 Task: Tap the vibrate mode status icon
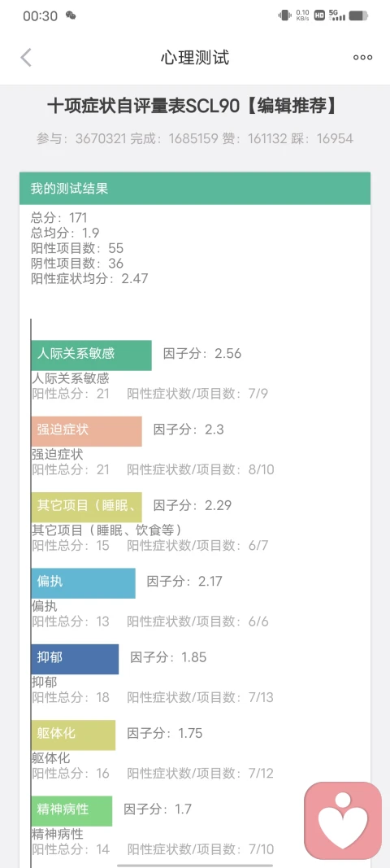[285, 15]
